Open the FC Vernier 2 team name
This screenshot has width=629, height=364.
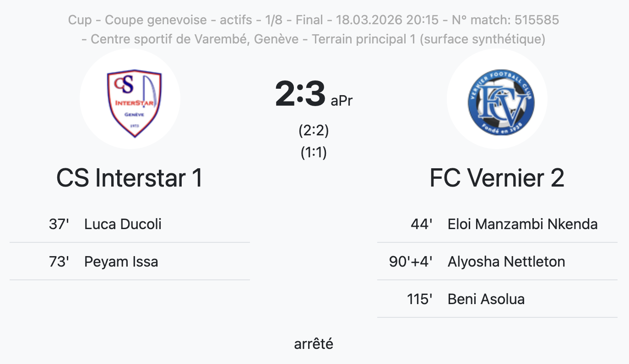click(497, 178)
